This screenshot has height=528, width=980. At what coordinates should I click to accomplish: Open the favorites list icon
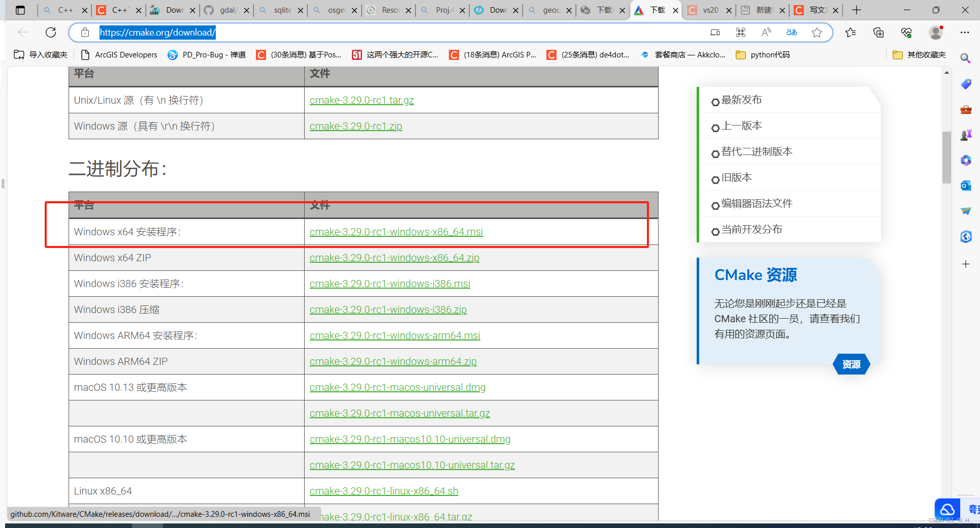(x=851, y=33)
